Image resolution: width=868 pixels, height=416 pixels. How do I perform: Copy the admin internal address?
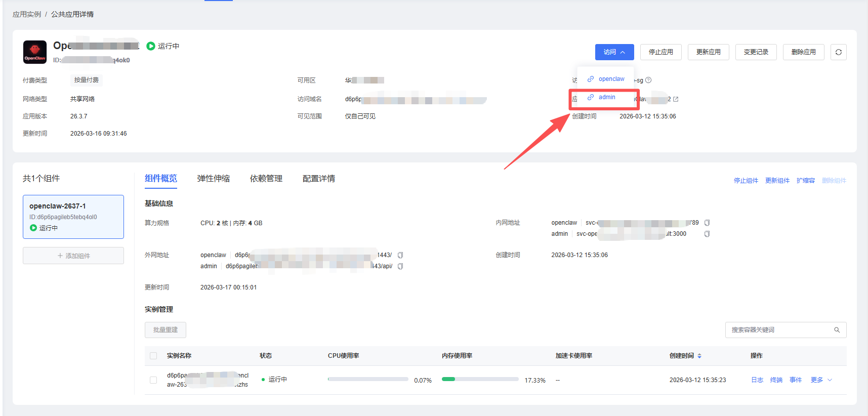coord(707,234)
